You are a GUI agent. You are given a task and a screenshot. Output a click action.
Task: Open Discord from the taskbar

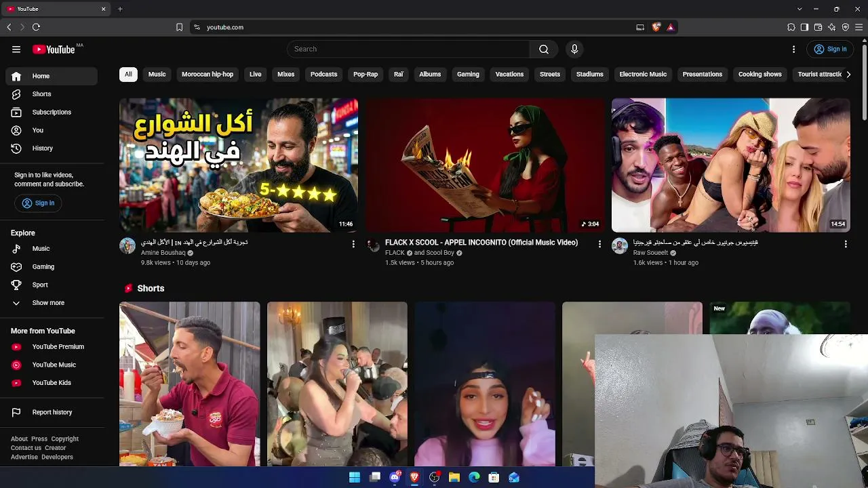395,478
